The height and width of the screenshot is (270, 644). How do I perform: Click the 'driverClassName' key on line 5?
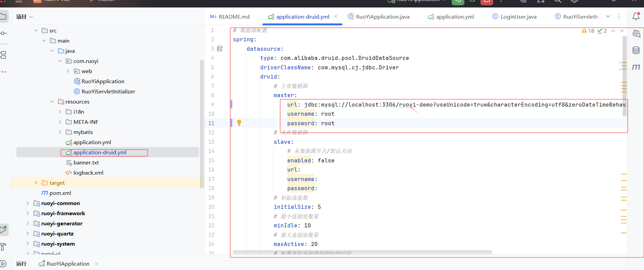click(286, 67)
